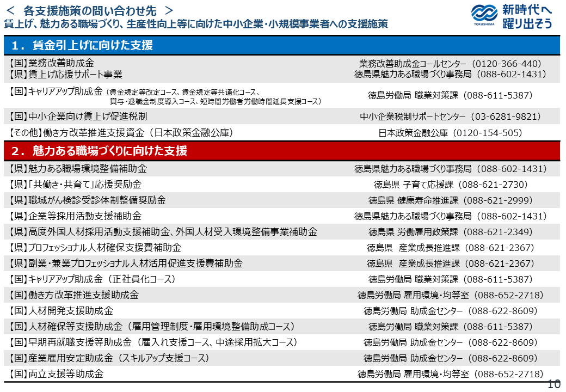Click the heading 各支援施策の問い合わせ先
Viewport: 566px width, 392px height.
pyautogui.click(x=89, y=10)
